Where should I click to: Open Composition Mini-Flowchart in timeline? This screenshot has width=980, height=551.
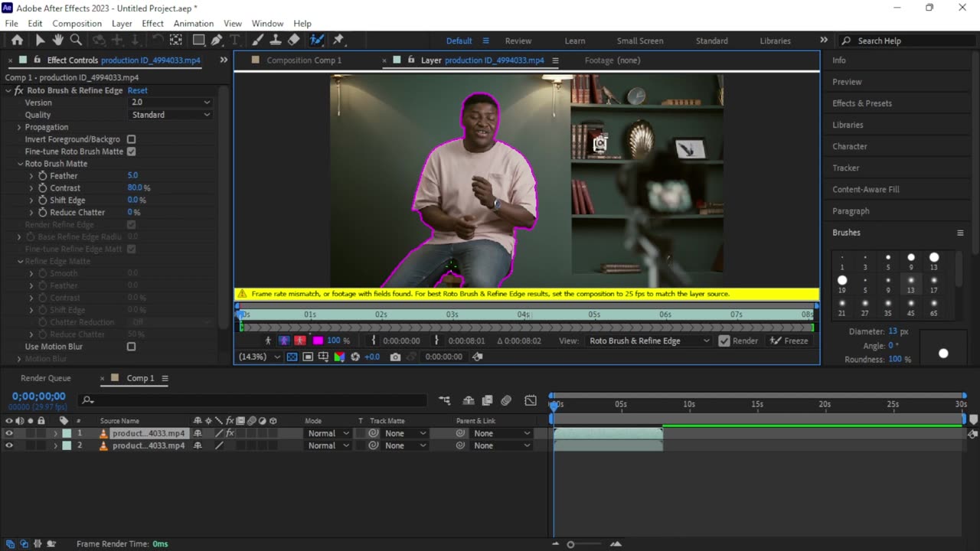pos(445,400)
